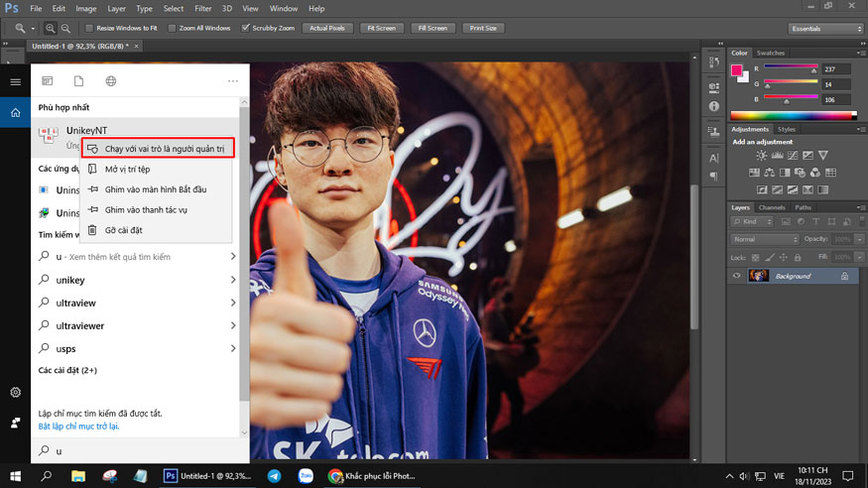Open the Essentials workspace dropdown
This screenshot has height=488, width=868.
pyautogui.click(x=823, y=28)
